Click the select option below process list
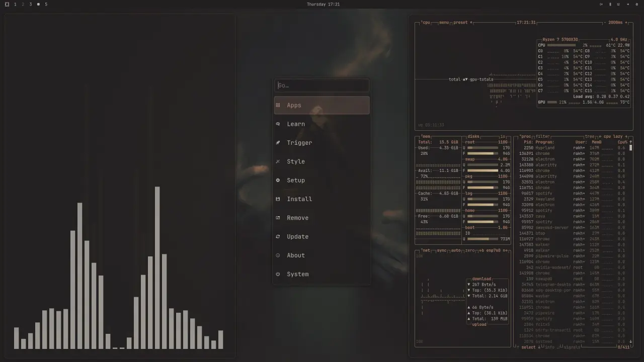Viewport: 644px width, 362px height. tap(528, 347)
